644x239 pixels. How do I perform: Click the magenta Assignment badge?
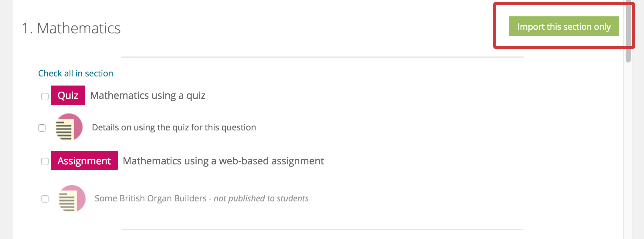[x=84, y=160]
